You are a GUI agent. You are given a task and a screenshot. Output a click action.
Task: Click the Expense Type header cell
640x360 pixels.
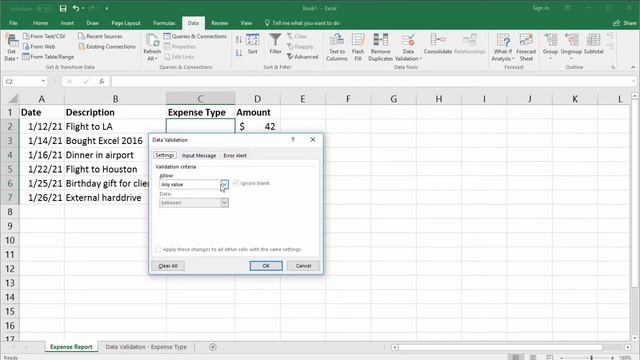pyautogui.click(x=200, y=112)
